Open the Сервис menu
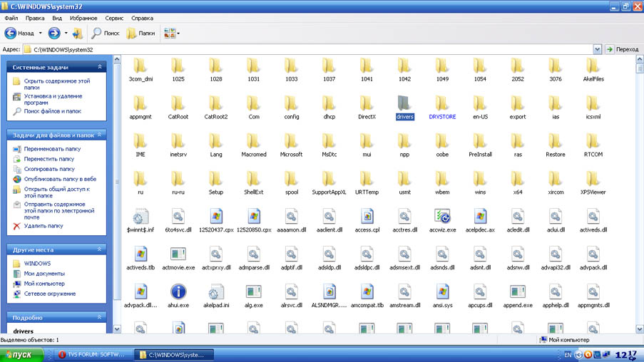The image size is (644, 362). click(114, 18)
